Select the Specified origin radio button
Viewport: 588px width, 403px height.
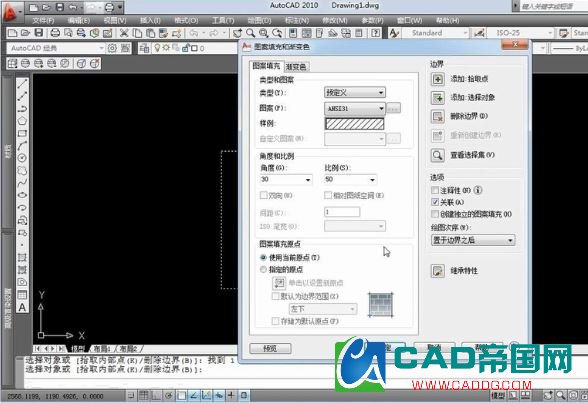coord(263,269)
